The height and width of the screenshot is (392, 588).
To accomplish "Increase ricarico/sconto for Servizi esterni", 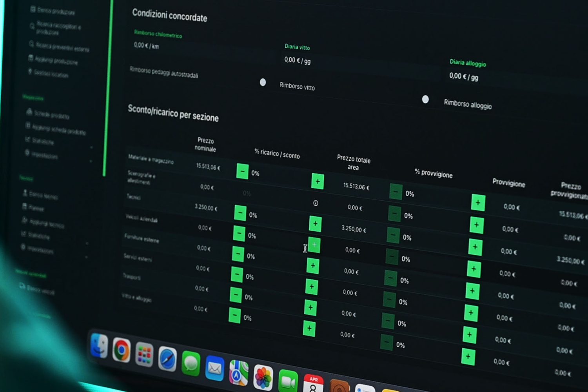I will point(312,287).
